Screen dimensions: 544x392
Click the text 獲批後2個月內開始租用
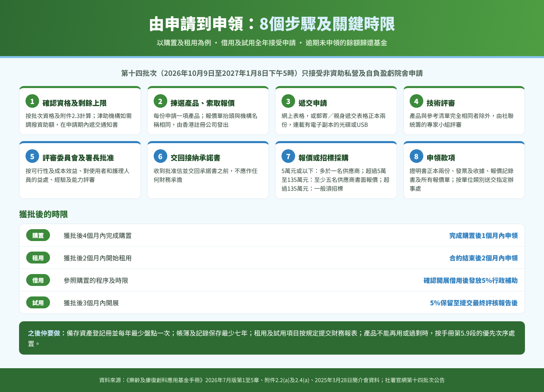(98, 258)
